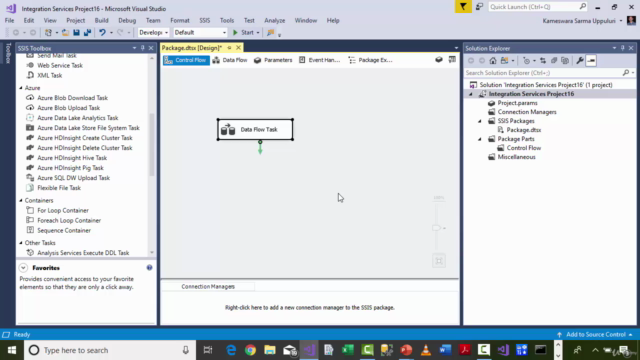Pin the SSIS Toolbox panel
The width and height of the screenshot is (640, 360).
[143, 48]
